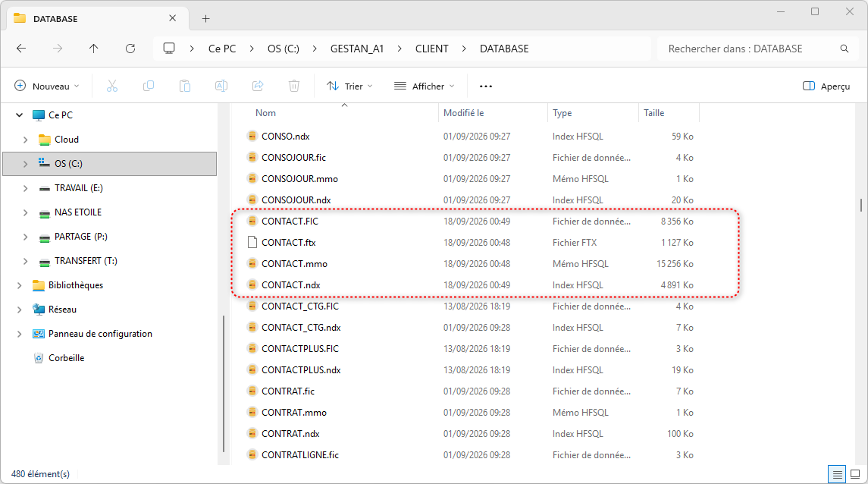Go up one folder level

[93, 49]
